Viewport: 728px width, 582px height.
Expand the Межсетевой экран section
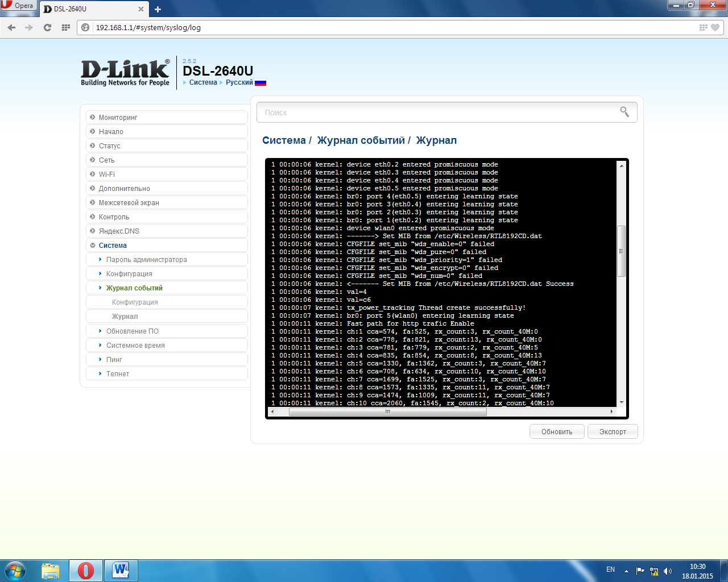tap(129, 203)
